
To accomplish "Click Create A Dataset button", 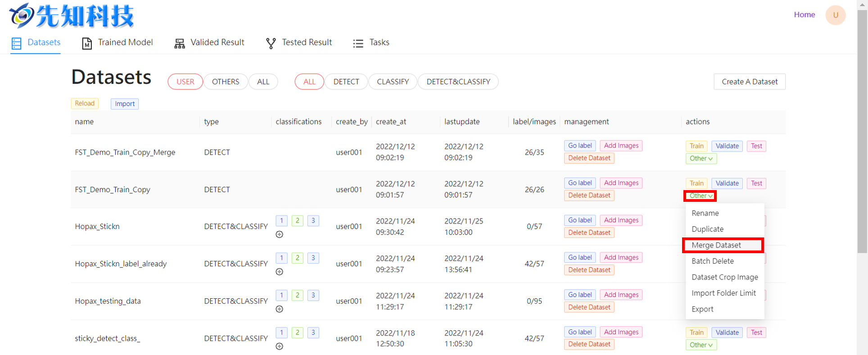I will (x=750, y=82).
